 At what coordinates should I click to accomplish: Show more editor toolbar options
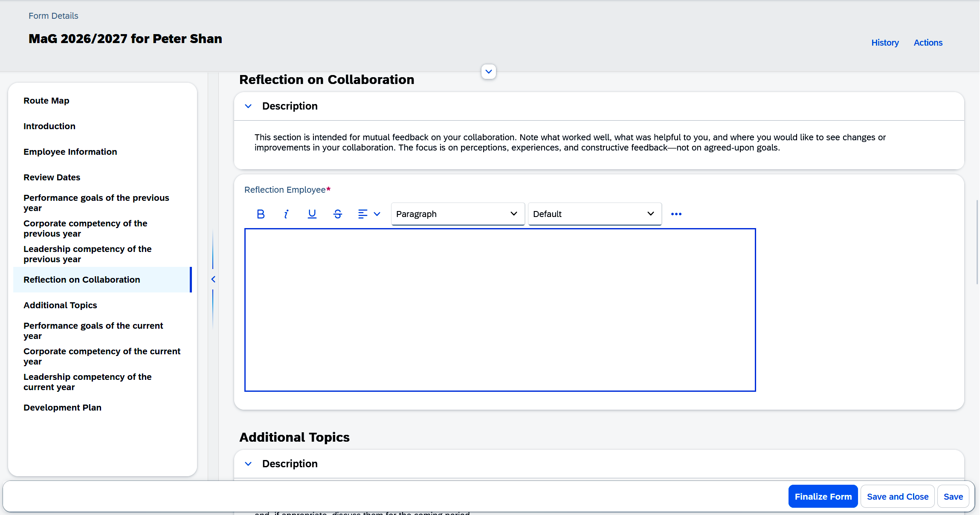pos(676,214)
